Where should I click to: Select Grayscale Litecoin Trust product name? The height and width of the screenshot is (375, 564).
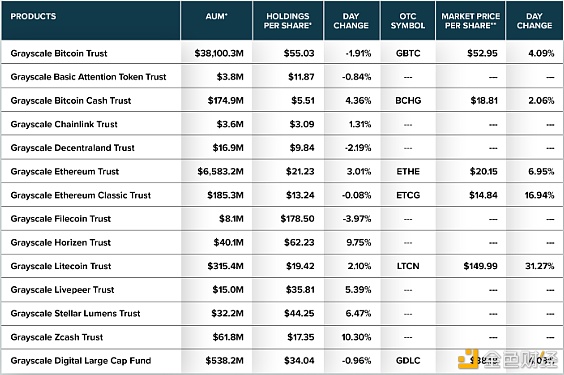point(61,266)
